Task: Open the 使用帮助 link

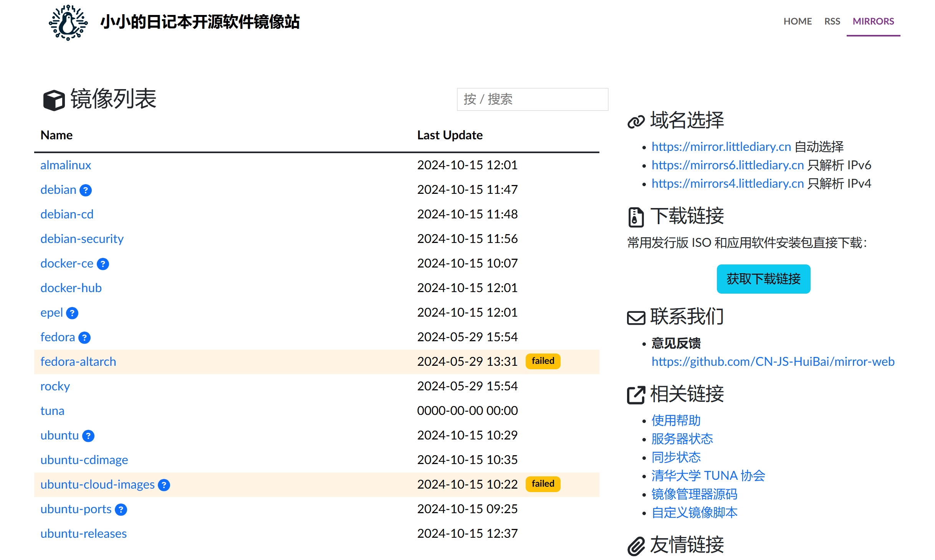Action: point(676,421)
